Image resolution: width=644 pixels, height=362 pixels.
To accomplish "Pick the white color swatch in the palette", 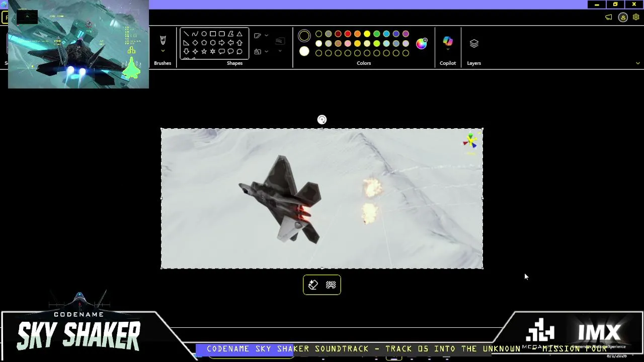I will click(x=319, y=44).
